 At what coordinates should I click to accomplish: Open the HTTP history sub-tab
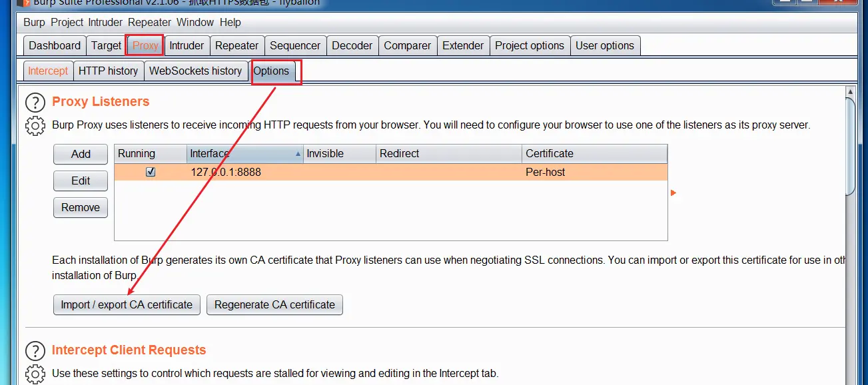point(108,71)
